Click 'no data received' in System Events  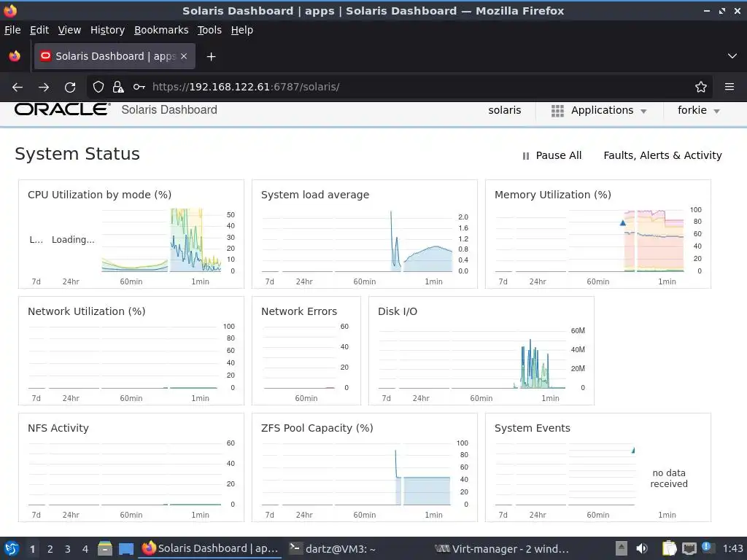[669, 478]
